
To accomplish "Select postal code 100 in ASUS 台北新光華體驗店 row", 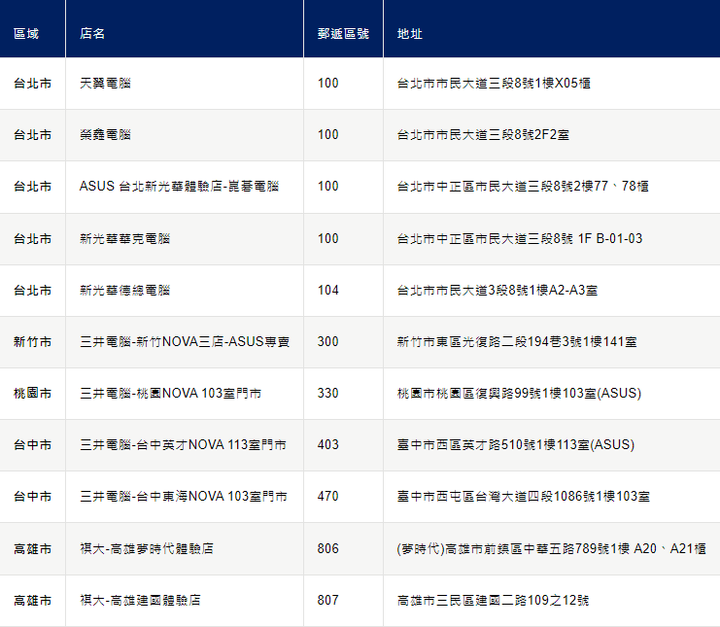I will (x=328, y=186).
